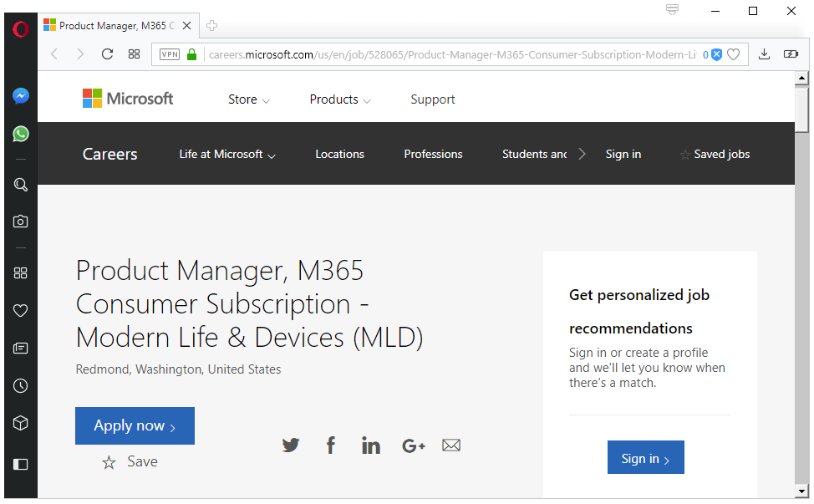Open the downloads icon
The image size is (814, 504).
[764, 54]
